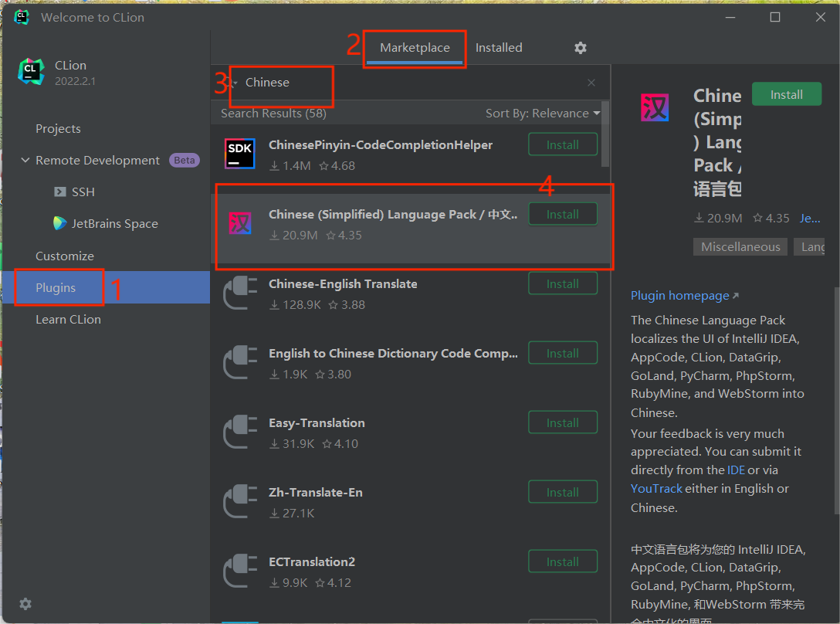Select Customize in the left sidebar

point(65,256)
